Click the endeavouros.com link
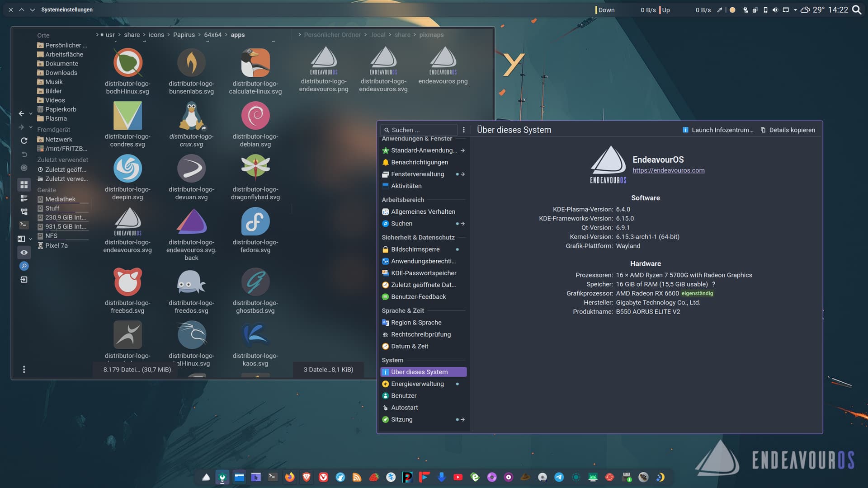Image resolution: width=868 pixels, height=488 pixels. click(668, 170)
